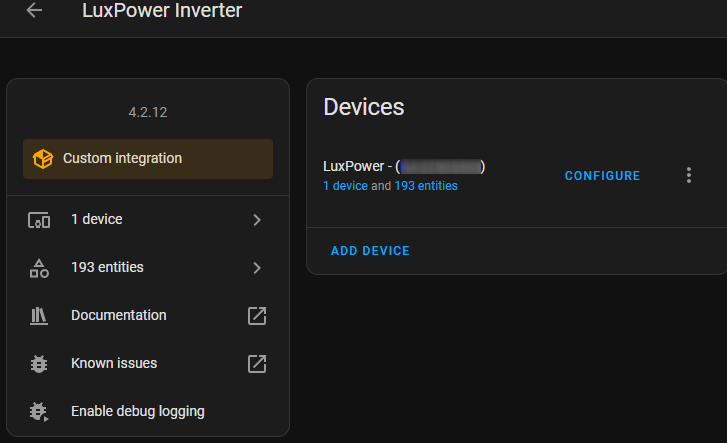Expand the 1 device row chevron

[257, 220]
